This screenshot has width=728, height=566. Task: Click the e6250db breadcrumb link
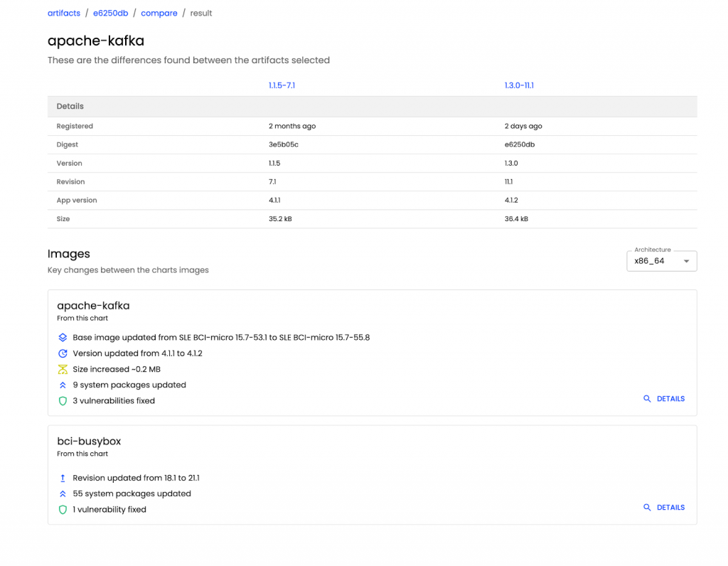tap(110, 12)
